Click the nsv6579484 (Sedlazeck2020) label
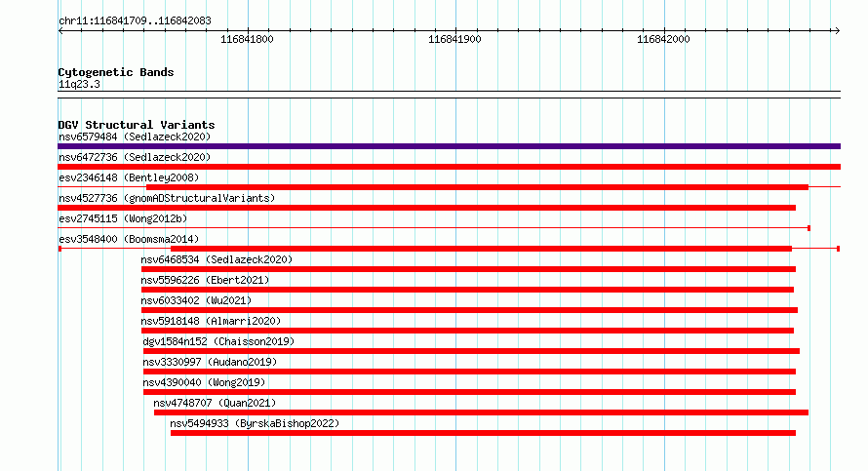The image size is (868, 471). [135, 137]
